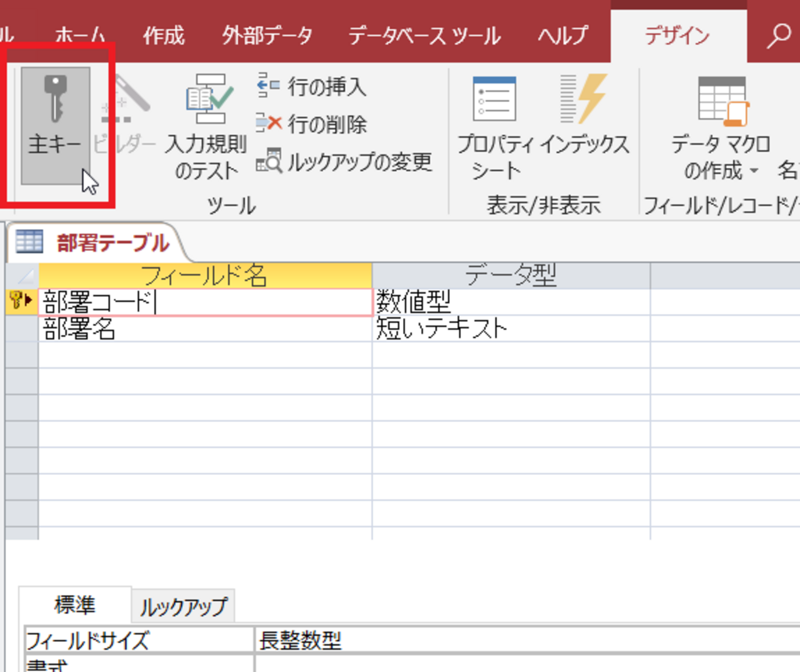
Task: Open ルックアップの変更 lookup modification
Action: 345,161
